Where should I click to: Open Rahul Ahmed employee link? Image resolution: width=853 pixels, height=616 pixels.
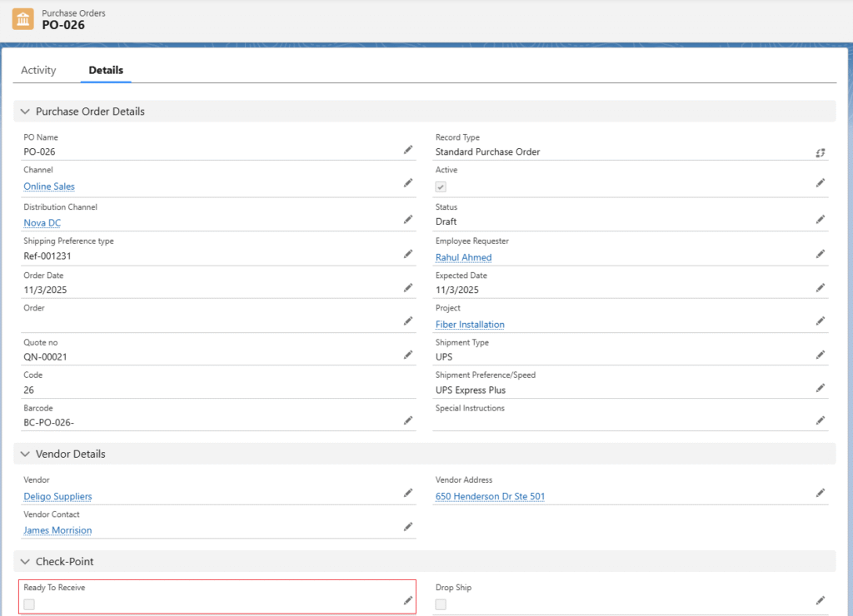click(463, 258)
